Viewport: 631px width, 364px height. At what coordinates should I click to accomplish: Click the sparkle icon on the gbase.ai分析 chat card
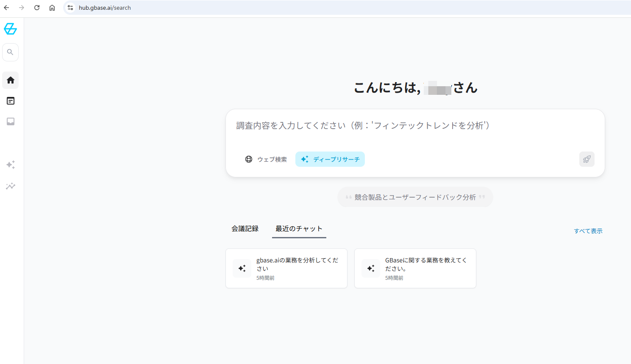242,268
